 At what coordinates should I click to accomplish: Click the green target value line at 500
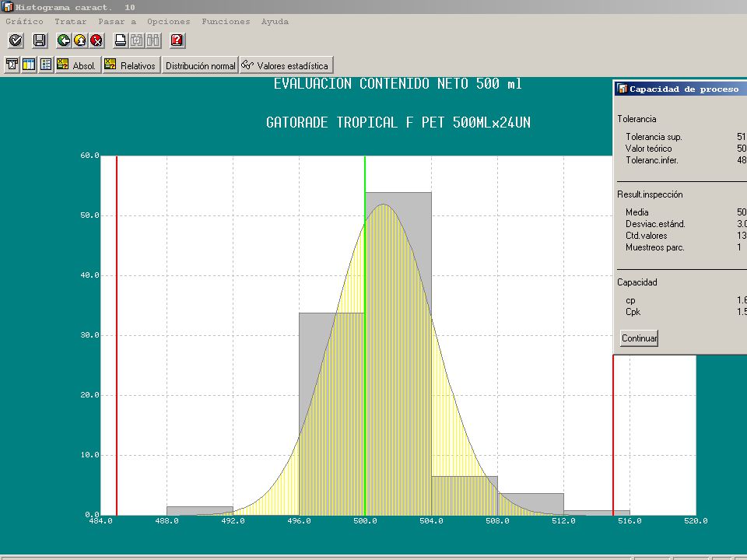(365, 335)
